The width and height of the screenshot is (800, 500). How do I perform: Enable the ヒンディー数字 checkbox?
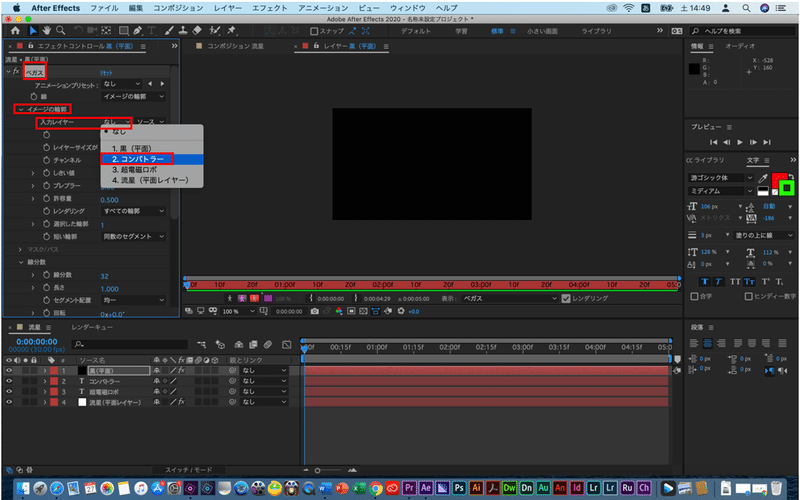pyautogui.click(x=748, y=296)
